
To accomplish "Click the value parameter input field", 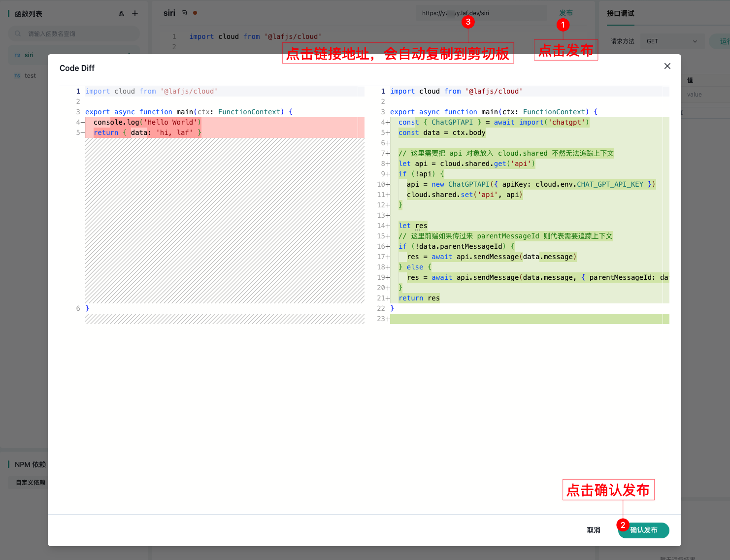I will coord(704,95).
